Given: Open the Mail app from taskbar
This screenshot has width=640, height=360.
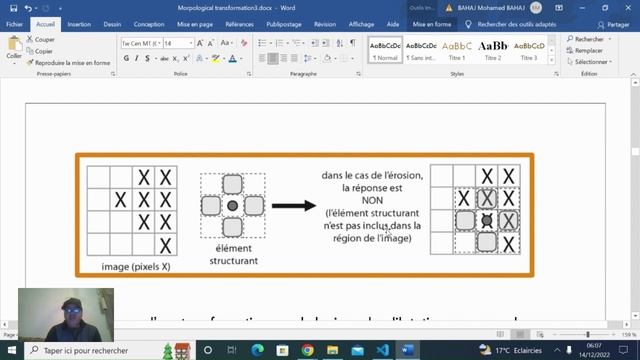Looking at the screenshot, I should [358, 350].
